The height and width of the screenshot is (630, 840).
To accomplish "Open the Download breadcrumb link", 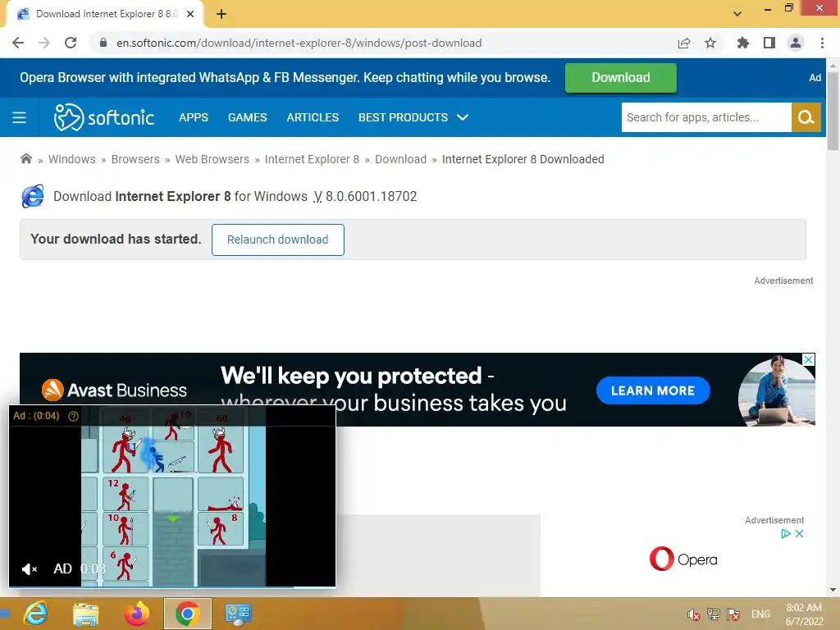I will 400,159.
